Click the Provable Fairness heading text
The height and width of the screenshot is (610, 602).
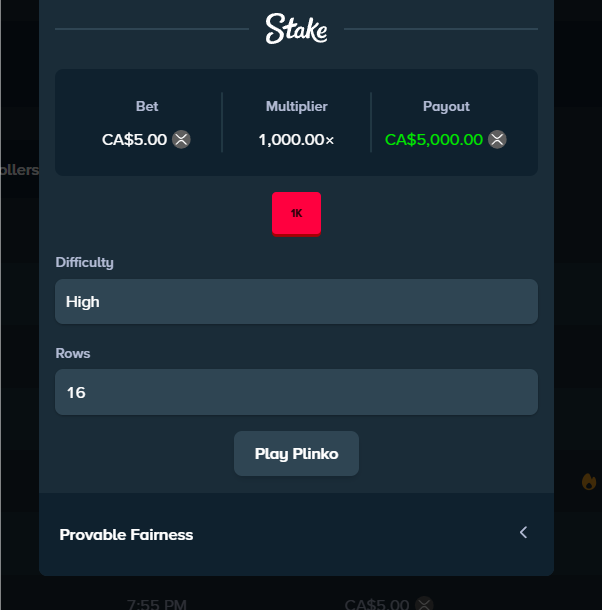click(x=126, y=535)
